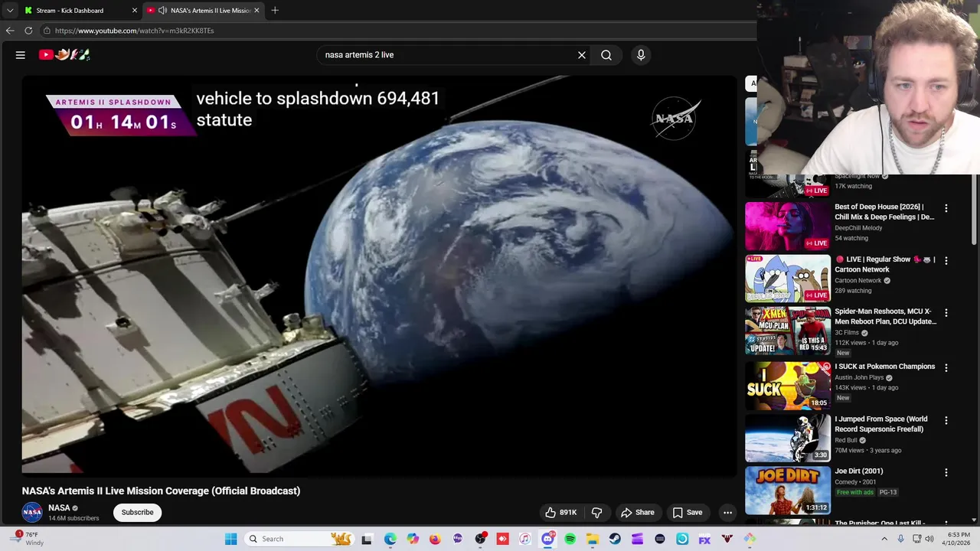Viewport: 980px width, 551px height.
Task: Open options for Best of Deep House video
Action: pos(946,208)
